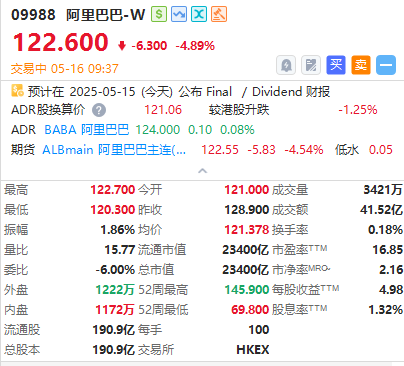Remove from watchlist with blue minus button
Screen dimensions: 404x366
pyautogui.click(x=386, y=65)
